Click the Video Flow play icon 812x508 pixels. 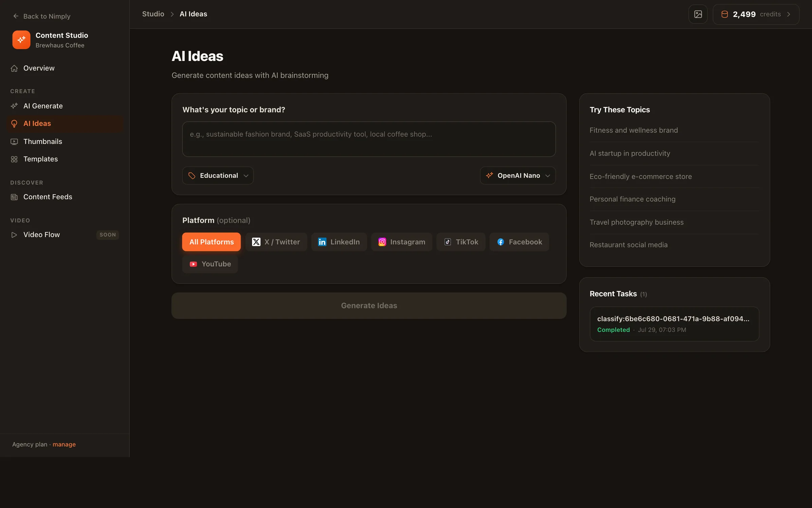coord(14,235)
